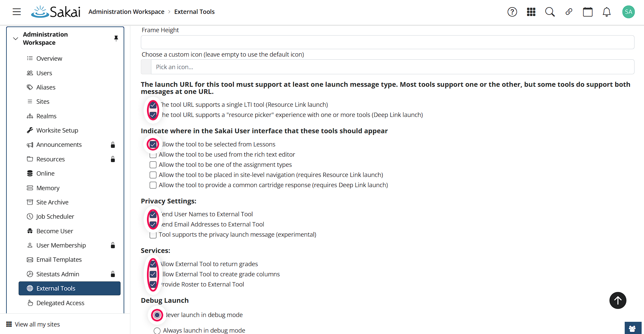Screen dimensions: 644x334
Task: Select External Tools in the sidebar
Action: click(x=56, y=288)
